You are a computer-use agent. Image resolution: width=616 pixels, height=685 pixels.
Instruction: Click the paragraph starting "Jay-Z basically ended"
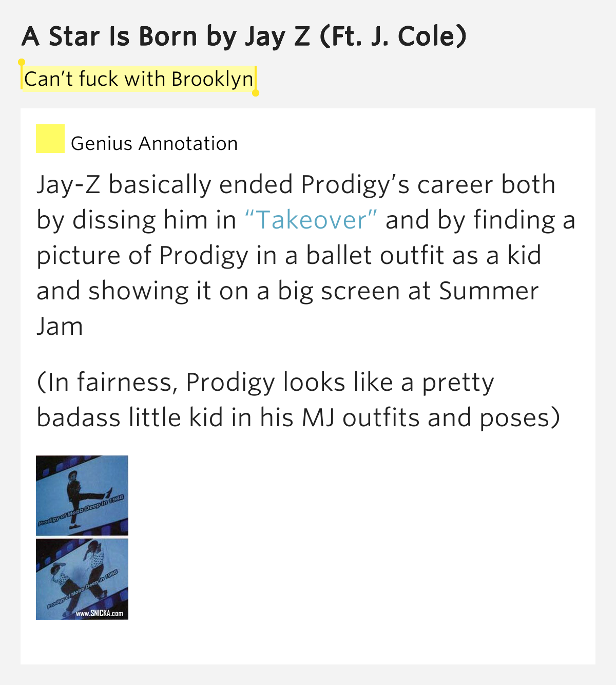[x=306, y=255]
